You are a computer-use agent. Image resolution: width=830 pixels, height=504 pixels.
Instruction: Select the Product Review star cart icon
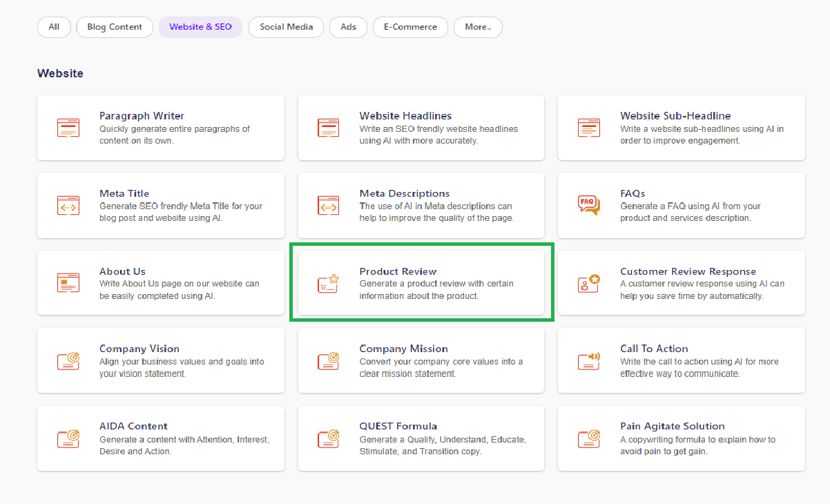click(328, 283)
